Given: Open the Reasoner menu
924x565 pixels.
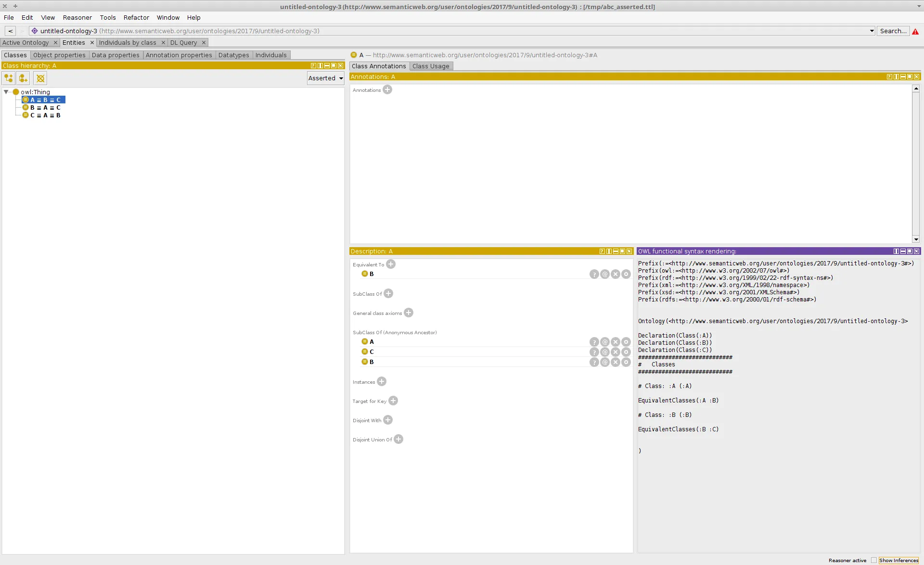Looking at the screenshot, I should pos(77,17).
